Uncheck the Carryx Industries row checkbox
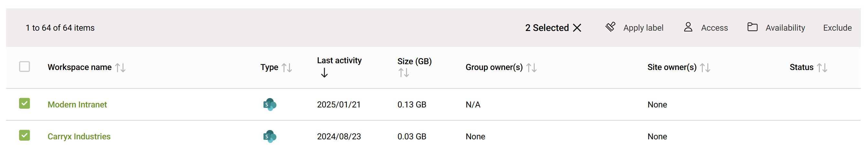Image resolution: width=868 pixels, height=150 pixels. [x=25, y=135]
